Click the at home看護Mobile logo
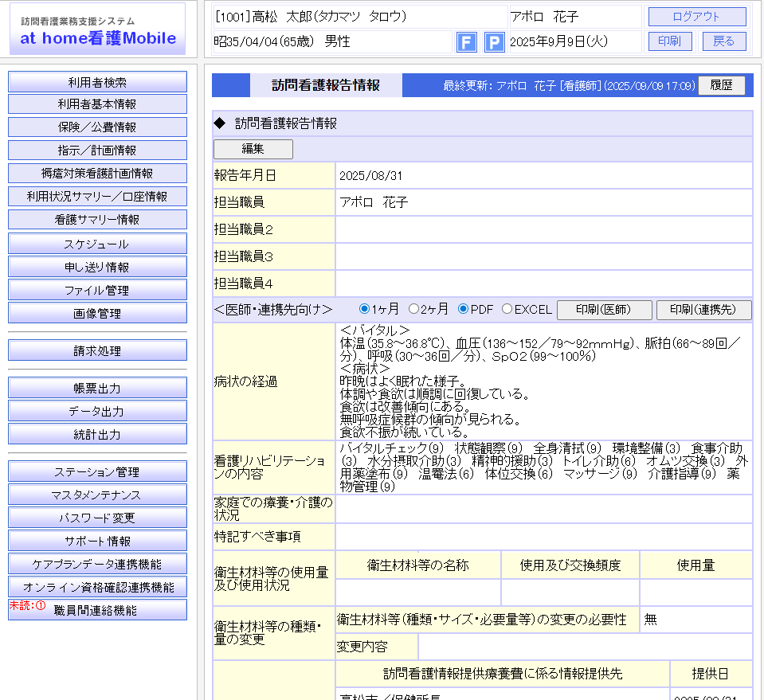The width and height of the screenshot is (764, 700). click(x=97, y=30)
